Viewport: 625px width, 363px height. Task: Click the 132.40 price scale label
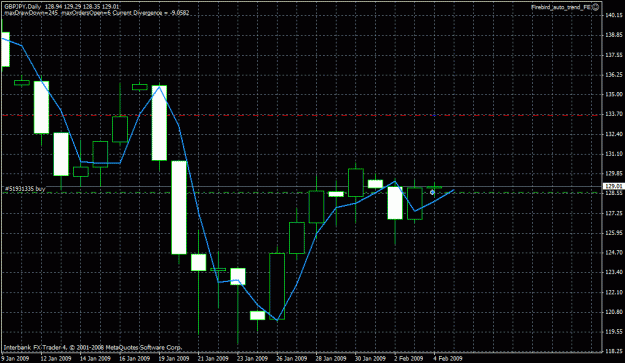614,134
